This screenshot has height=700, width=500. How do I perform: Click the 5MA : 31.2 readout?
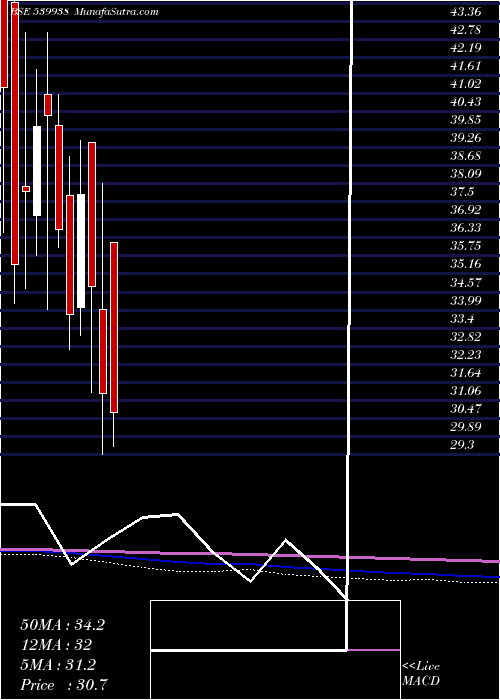58,665
